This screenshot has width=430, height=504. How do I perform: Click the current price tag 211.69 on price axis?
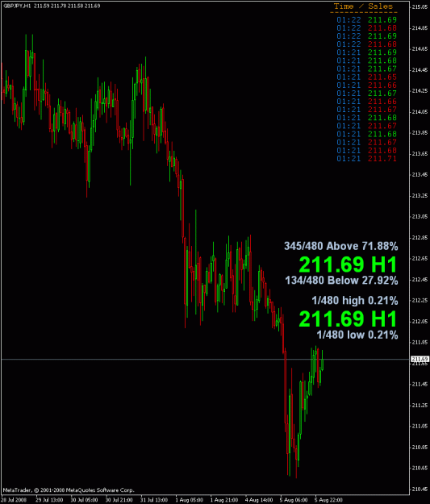click(420, 359)
